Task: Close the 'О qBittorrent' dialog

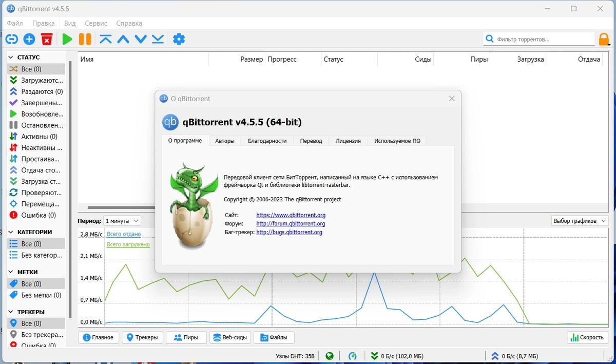Action: [452, 99]
